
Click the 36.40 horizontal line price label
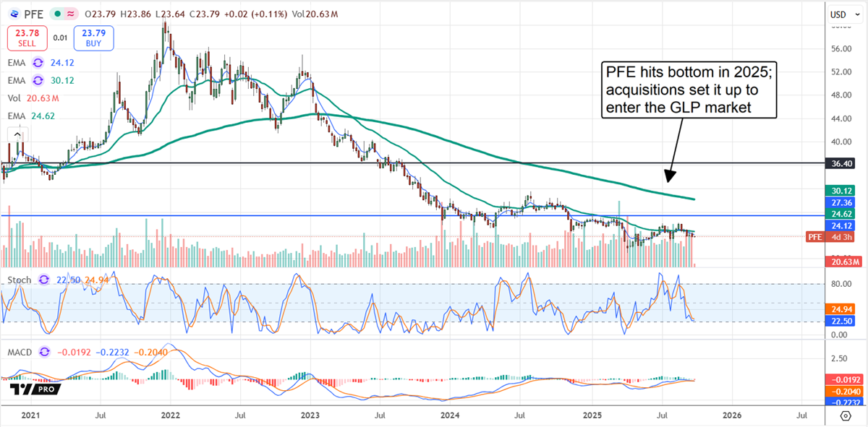[843, 164]
